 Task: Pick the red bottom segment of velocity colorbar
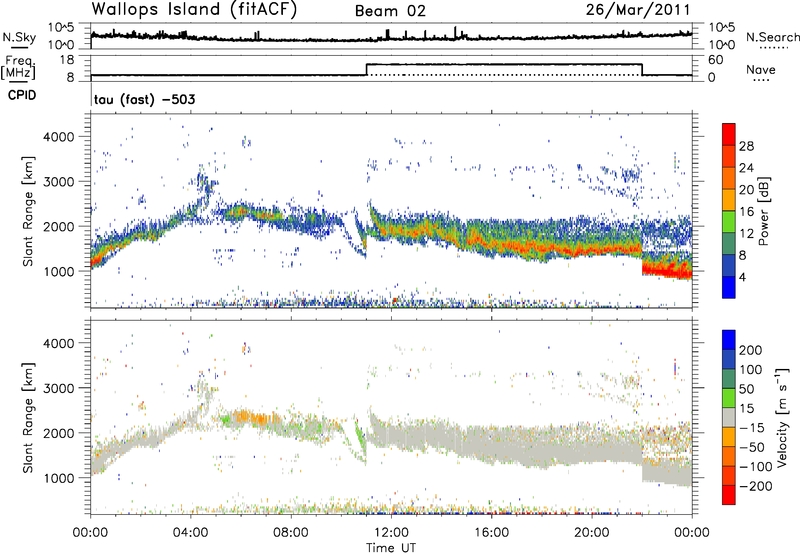point(729,495)
